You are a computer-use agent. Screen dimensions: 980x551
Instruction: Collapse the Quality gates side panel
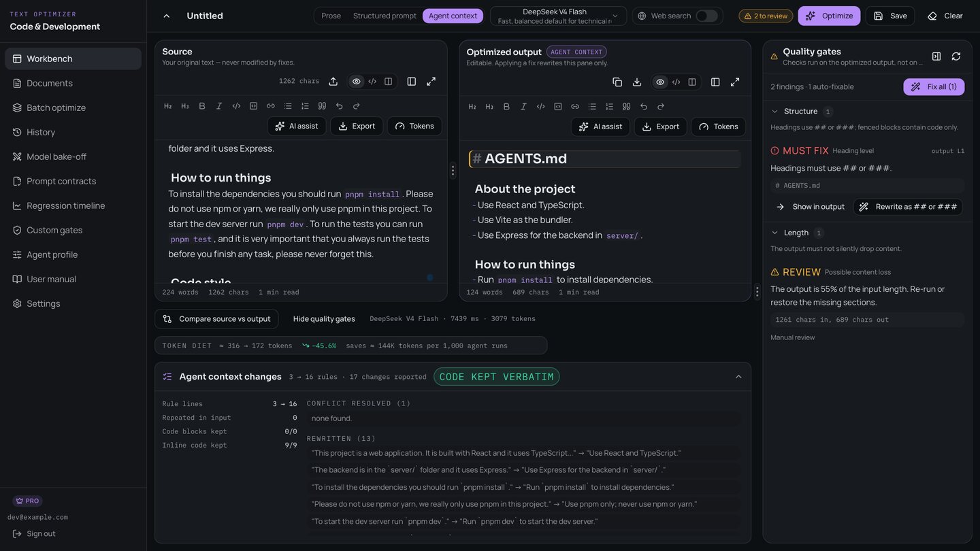[936, 56]
